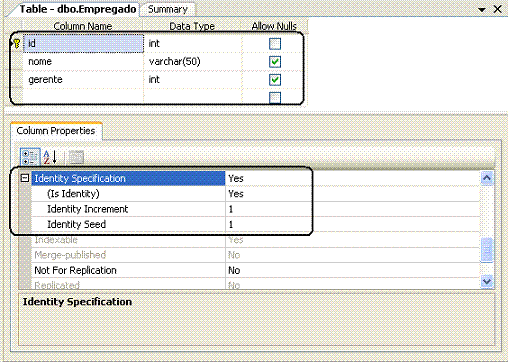Collapse the Identity Specification node
The height and width of the screenshot is (362, 508).
click(x=25, y=178)
